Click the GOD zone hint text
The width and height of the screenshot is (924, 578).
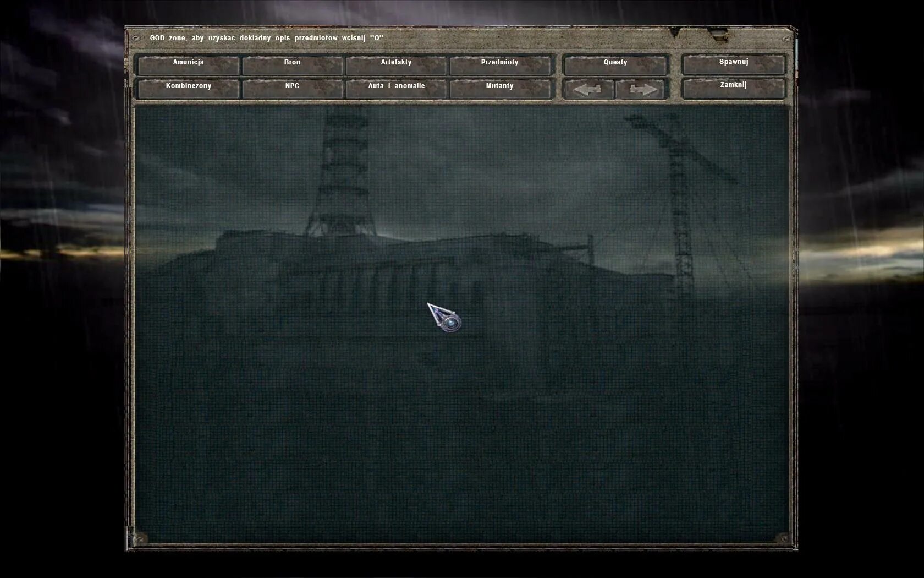tap(267, 38)
